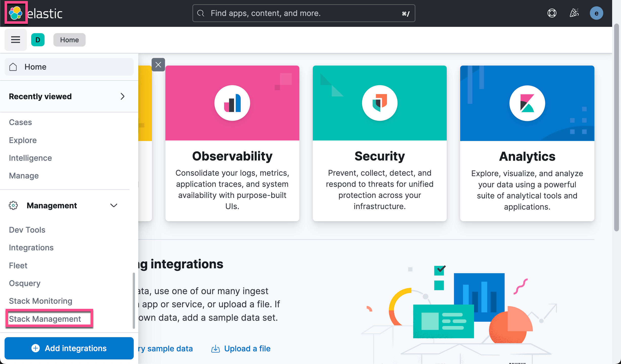Viewport: 621px width, 364px height.
Task: Click the green D space selector
Action: click(38, 40)
